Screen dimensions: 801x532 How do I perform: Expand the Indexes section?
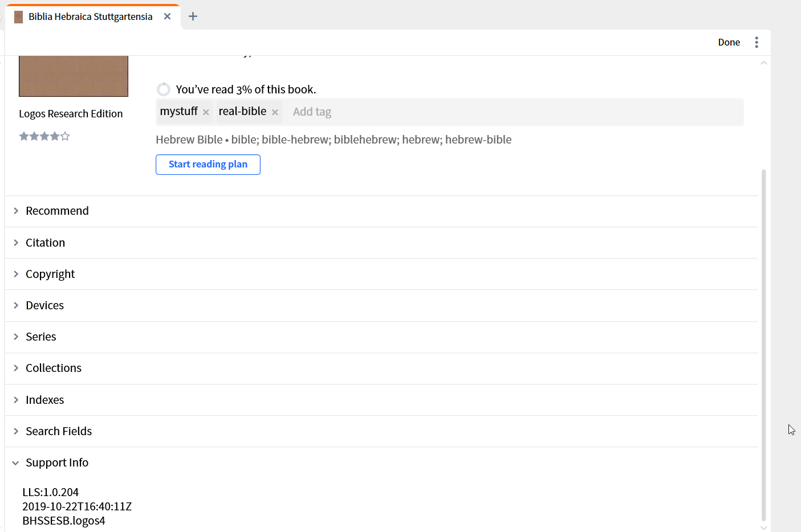381,400
